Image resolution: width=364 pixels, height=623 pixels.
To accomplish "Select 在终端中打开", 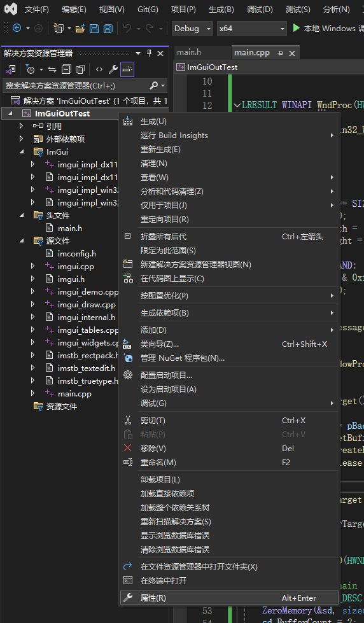I will pyautogui.click(x=229, y=580).
